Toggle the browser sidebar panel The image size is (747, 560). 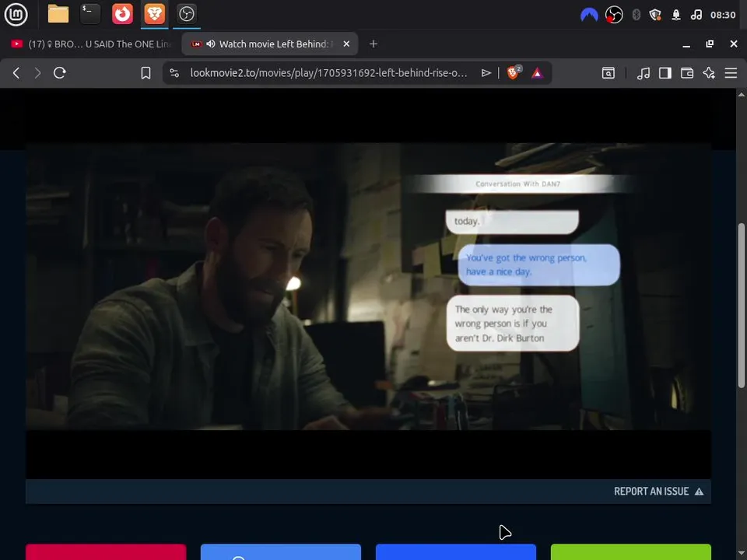[x=665, y=73]
